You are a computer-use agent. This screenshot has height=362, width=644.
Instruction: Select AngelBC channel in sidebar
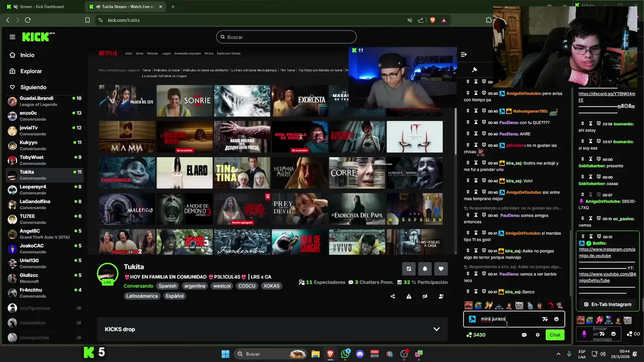[x=44, y=234]
